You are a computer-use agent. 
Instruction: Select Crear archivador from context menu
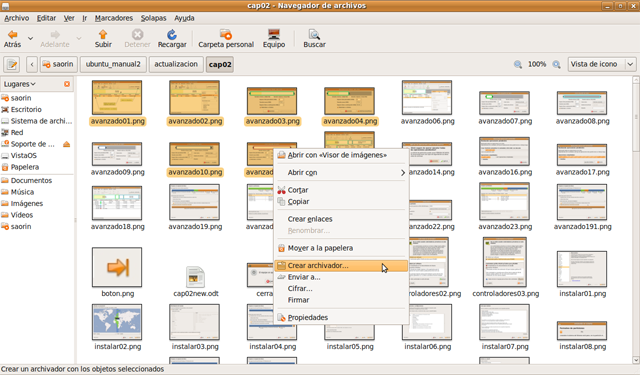[x=341, y=266]
